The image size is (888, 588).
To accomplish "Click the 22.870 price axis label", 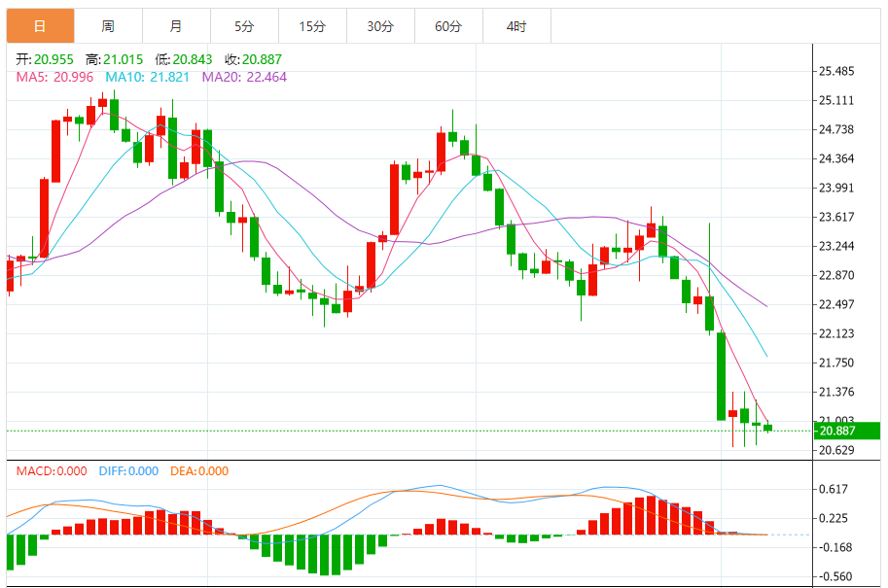I will pos(836,276).
